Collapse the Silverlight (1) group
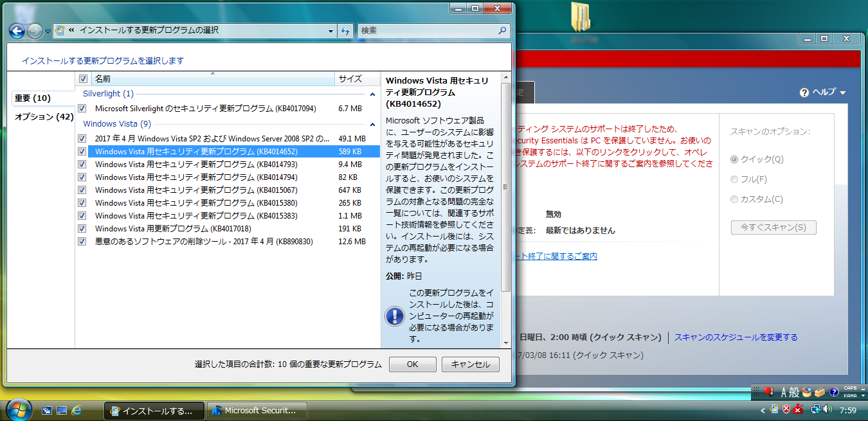 click(372, 94)
